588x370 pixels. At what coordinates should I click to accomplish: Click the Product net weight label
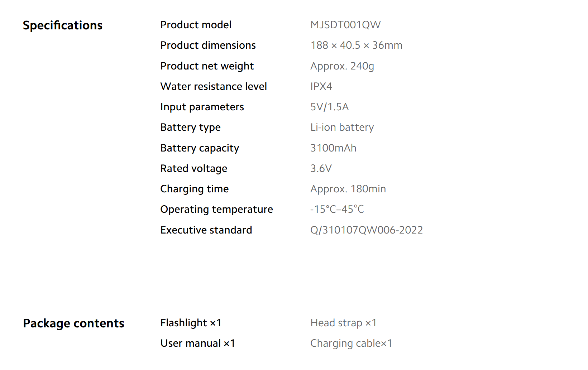(207, 66)
